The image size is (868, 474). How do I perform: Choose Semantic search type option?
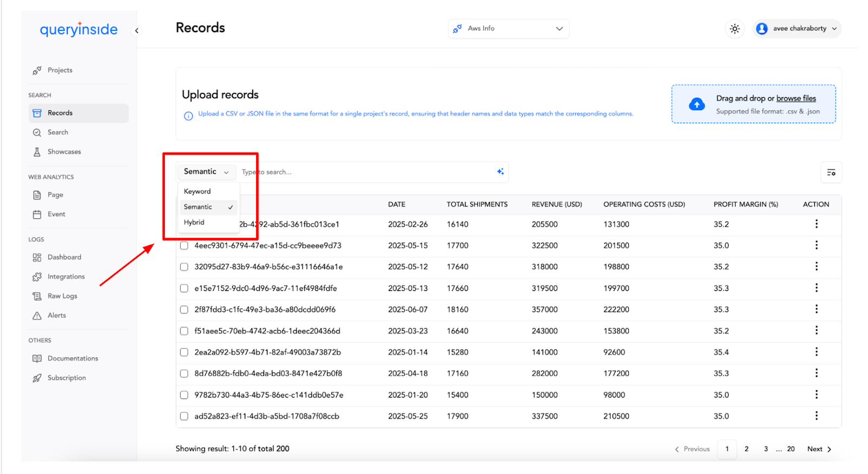209,207
